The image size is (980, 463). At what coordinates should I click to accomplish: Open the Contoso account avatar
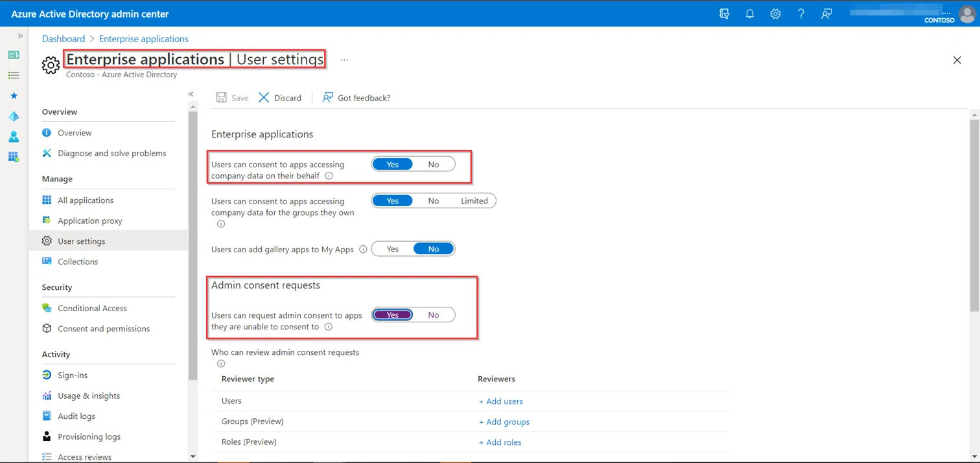click(967, 14)
